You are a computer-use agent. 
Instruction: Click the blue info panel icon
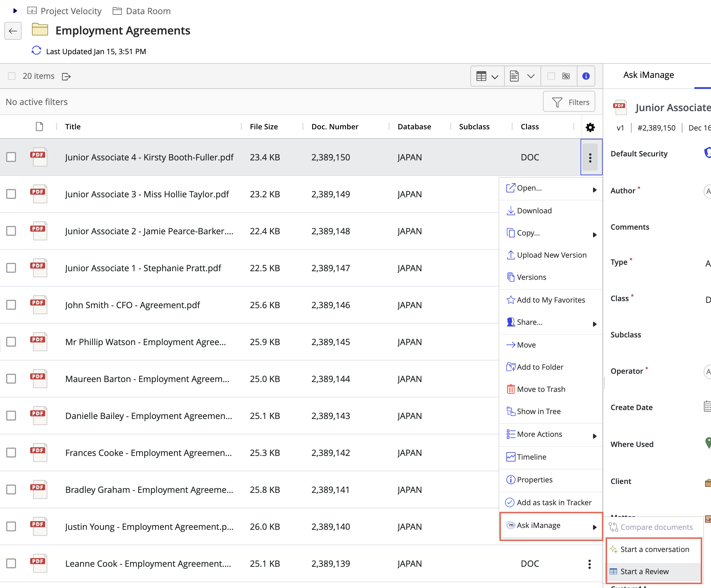click(586, 76)
